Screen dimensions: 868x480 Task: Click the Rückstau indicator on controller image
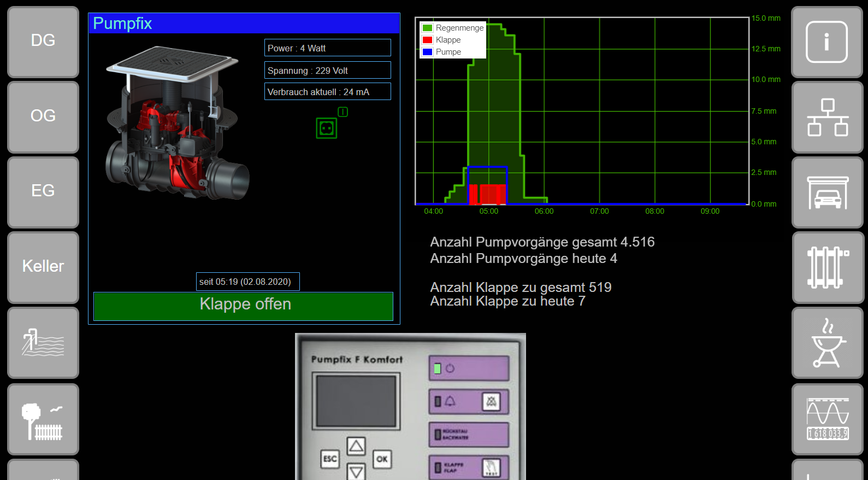click(x=469, y=435)
